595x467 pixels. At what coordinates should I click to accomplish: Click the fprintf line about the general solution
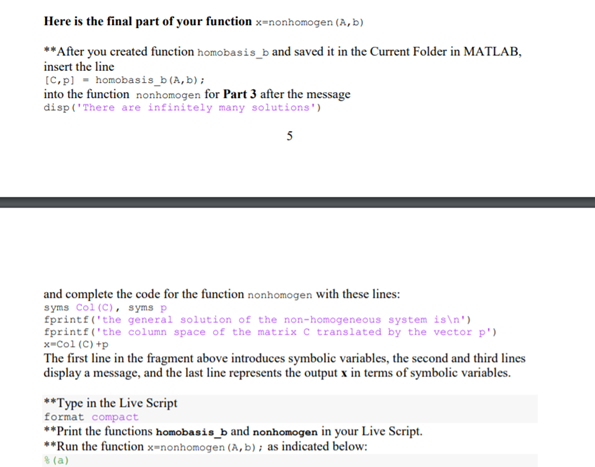pos(257,320)
